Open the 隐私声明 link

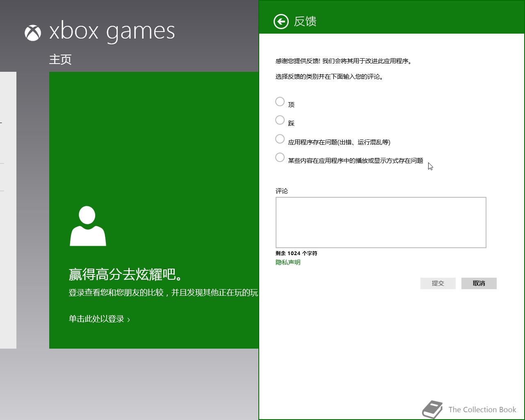coord(288,262)
